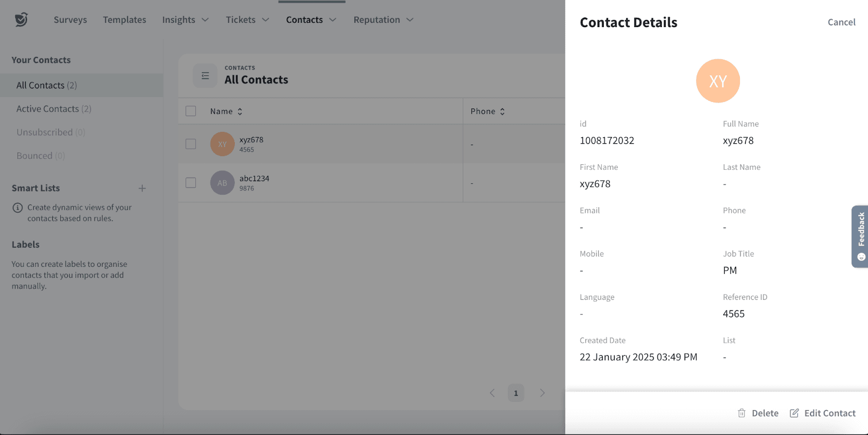Open the Feedback side tab

pos(860,236)
